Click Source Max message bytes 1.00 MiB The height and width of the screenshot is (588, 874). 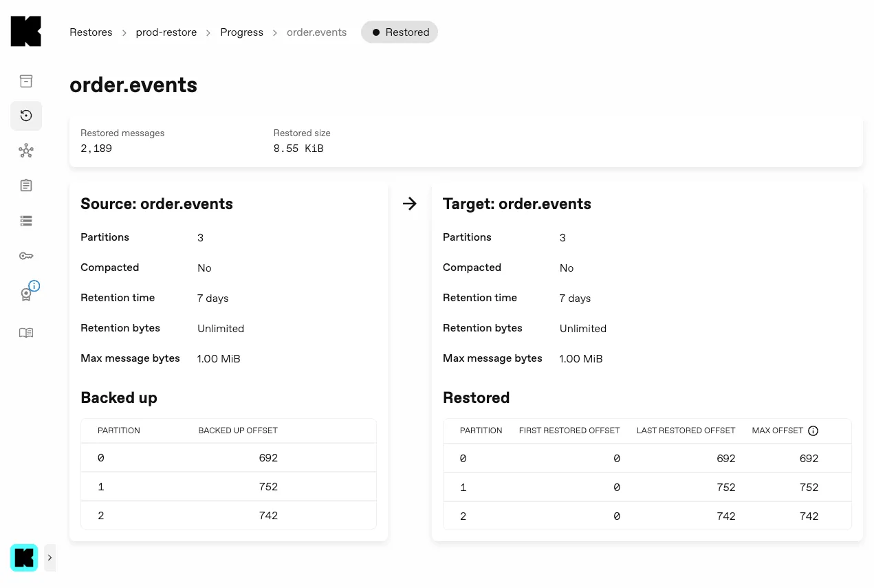[219, 359]
